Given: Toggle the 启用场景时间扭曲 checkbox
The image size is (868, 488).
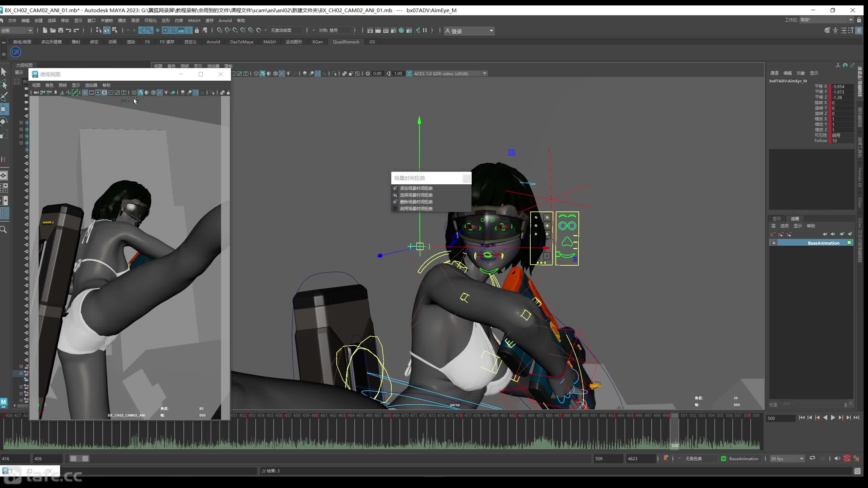Looking at the screenshot, I should (x=395, y=209).
